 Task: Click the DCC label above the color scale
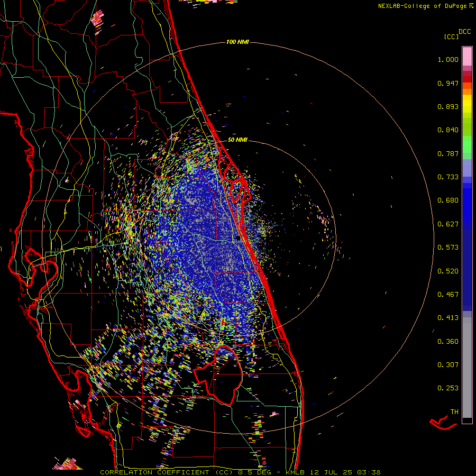(x=464, y=32)
